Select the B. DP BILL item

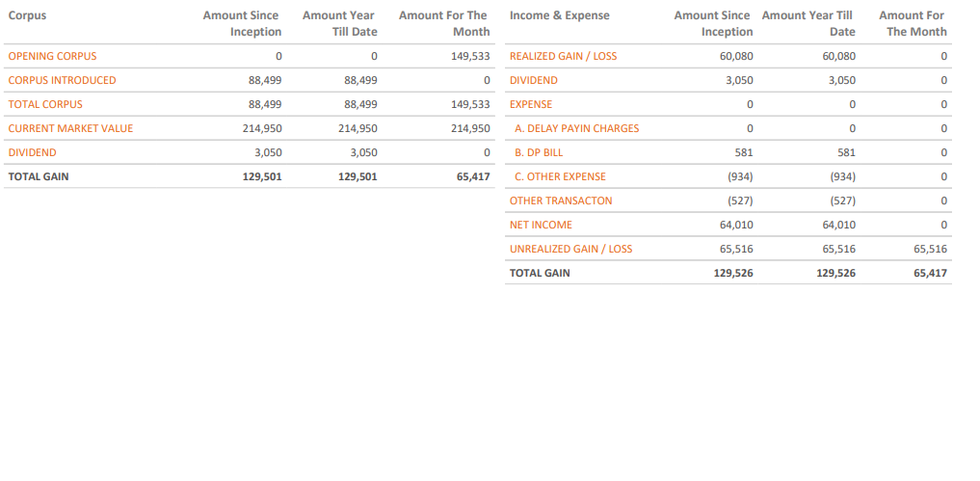point(539,152)
